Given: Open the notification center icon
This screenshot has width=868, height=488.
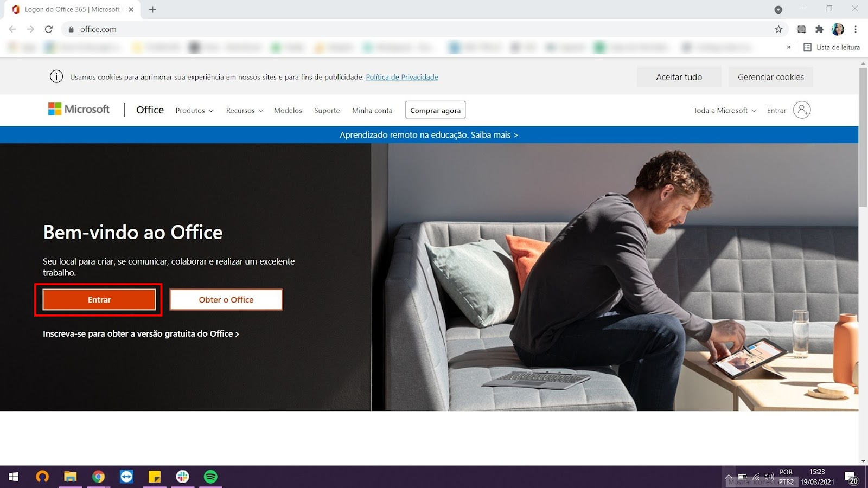Looking at the screenshot, I should tap(851, 477).
